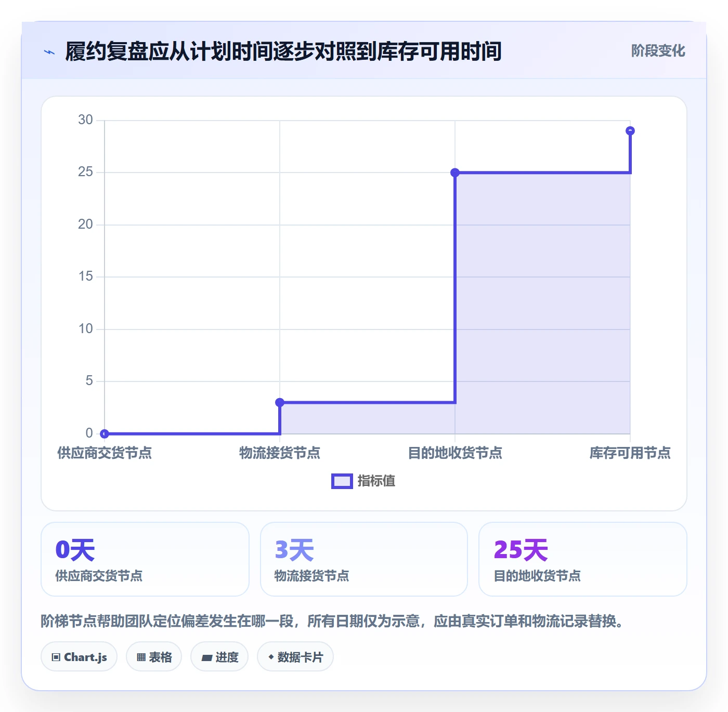This screenshot has width=728, height=712.
Task: Click the data point at 目的地收货节点
Action: (455, 173)
